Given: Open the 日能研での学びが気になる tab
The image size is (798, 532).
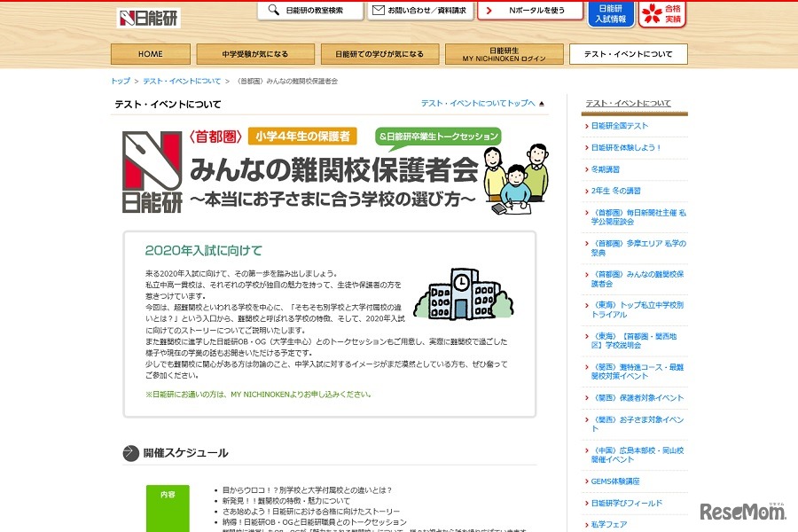Looking at the screenshot, I should click(380, 53).
